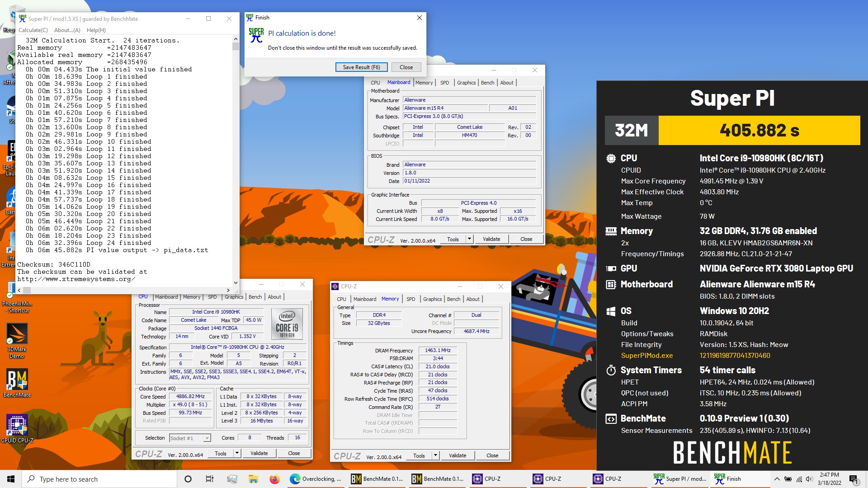
Task: Click Validate in Memory CPU-Z window
Action: (x=458, y=455)
